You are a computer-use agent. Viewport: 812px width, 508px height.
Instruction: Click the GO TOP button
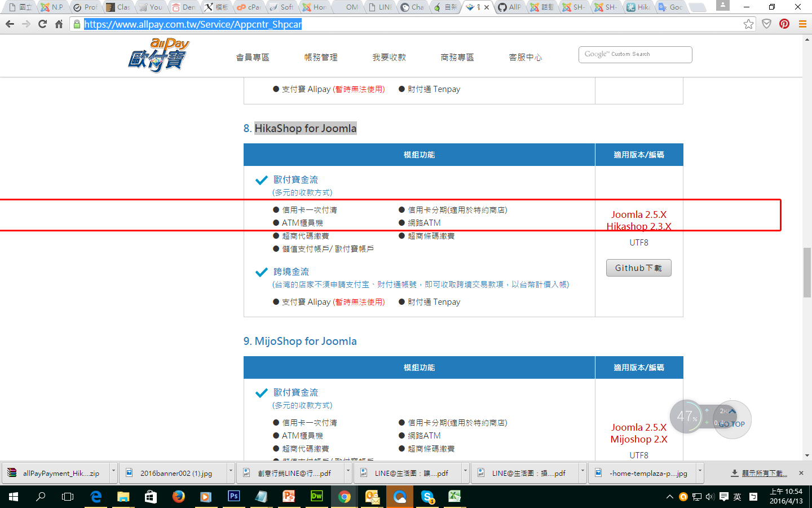(732, 420)
